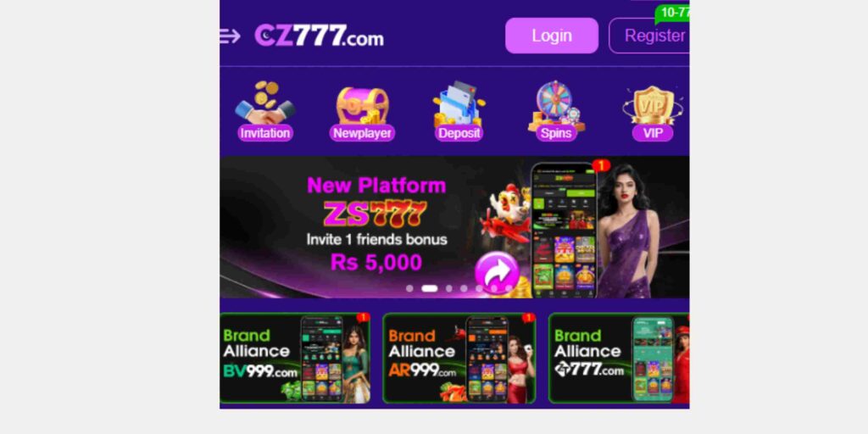Viewport: 868px width, 434px height.
Task: Click the Invitation label text
Action: point(264,133)
